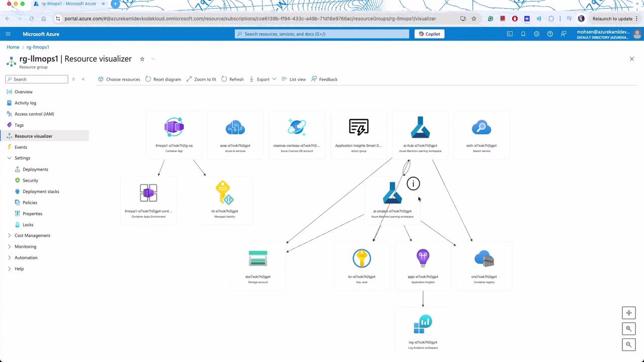The width and height of the screenshot is (644, 362).
Task: Select the srch Search service node
Action: pos(481,135)
